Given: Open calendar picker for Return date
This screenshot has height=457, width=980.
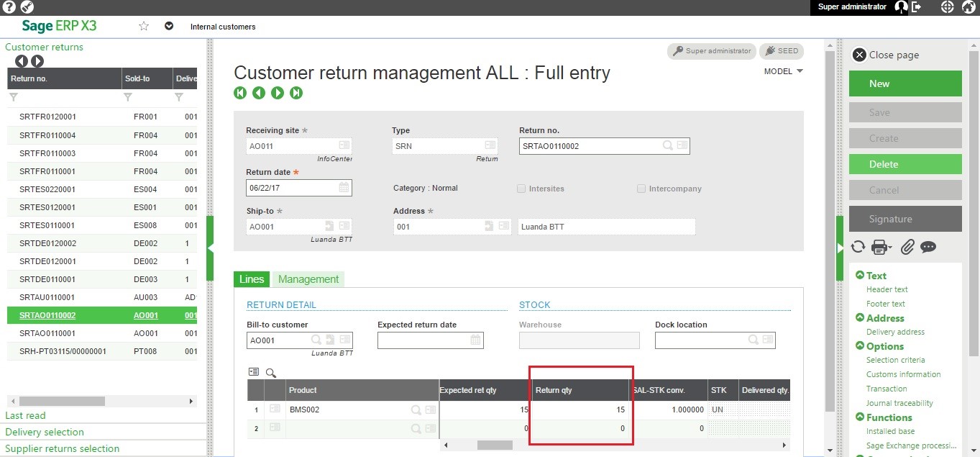Looking at the screenshot, I should pyautogui.click(x=344, y=188).
